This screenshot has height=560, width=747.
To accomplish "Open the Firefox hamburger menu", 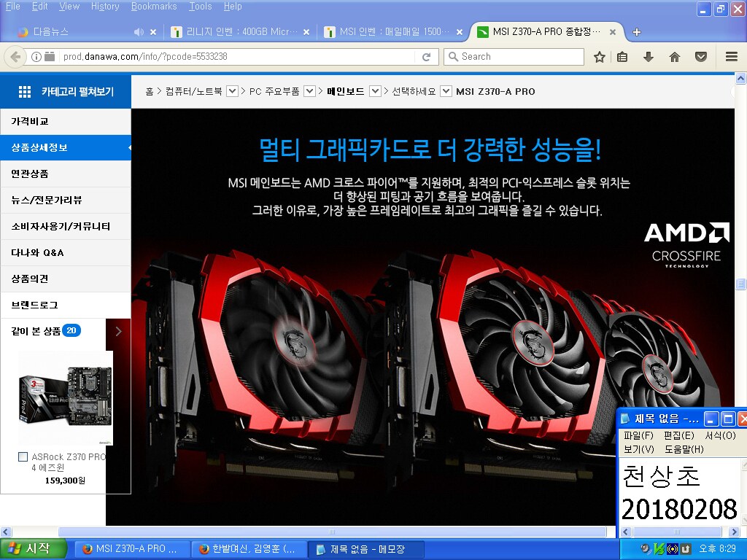I will [732, 57].
